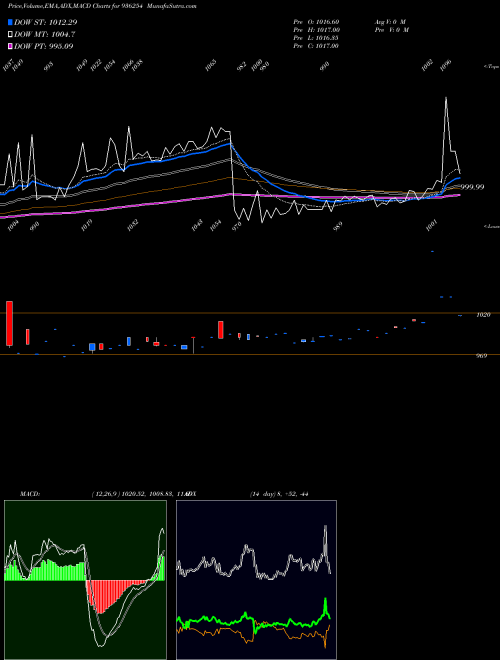
Task: Click the green +DI line peak in ADX panel
Action: pyautogui.click(x=325, y=599)
